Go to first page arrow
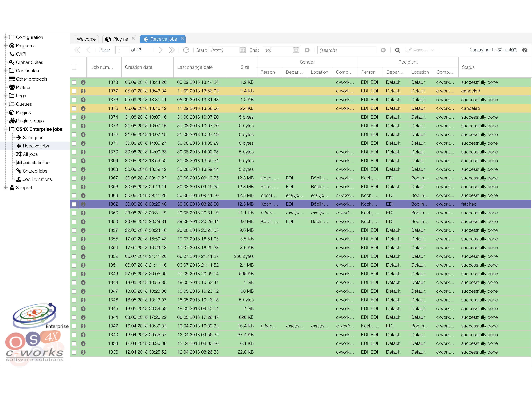 click(x=77, y=50)
